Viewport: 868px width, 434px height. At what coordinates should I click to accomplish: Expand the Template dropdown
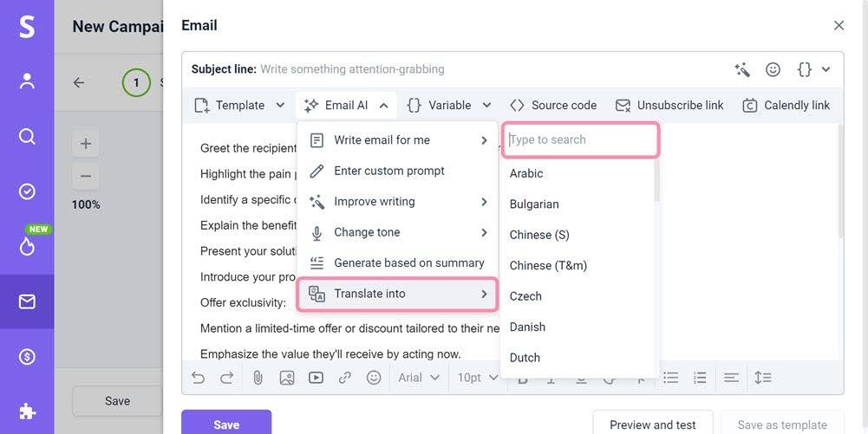tap(239, 105)
